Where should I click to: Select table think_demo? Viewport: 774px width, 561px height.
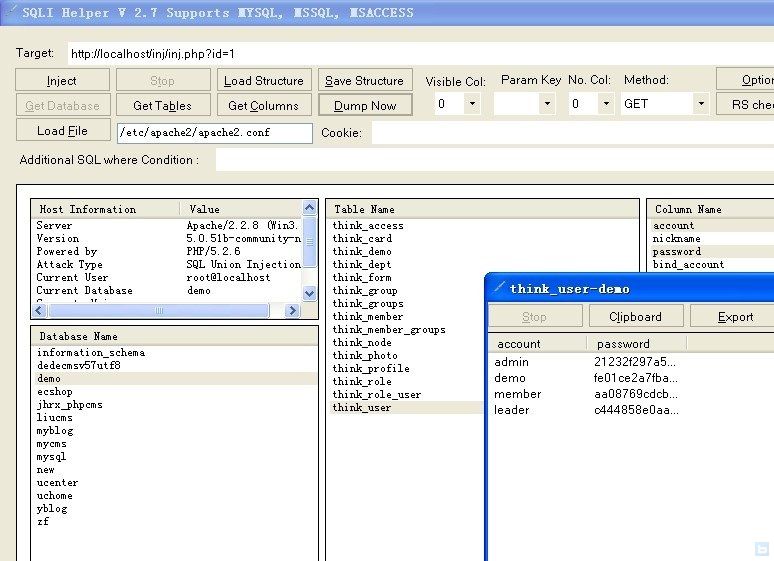[x=362, y=251]
